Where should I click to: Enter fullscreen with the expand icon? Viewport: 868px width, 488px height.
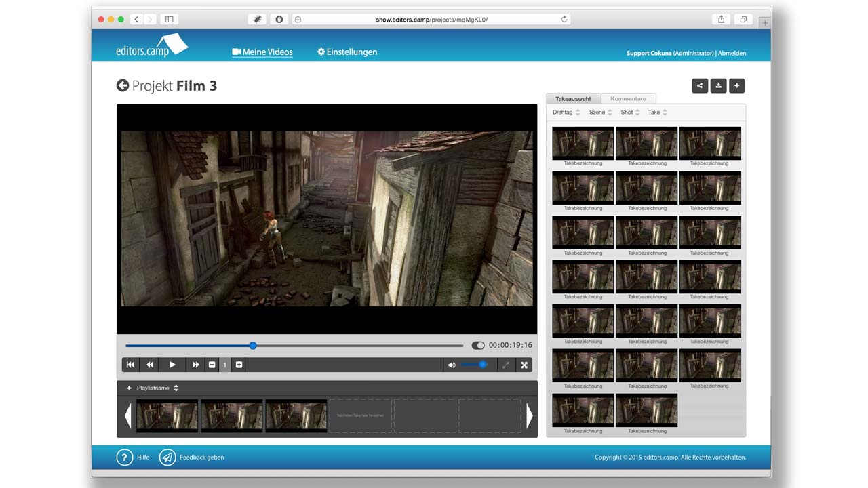tap(524, 365)
